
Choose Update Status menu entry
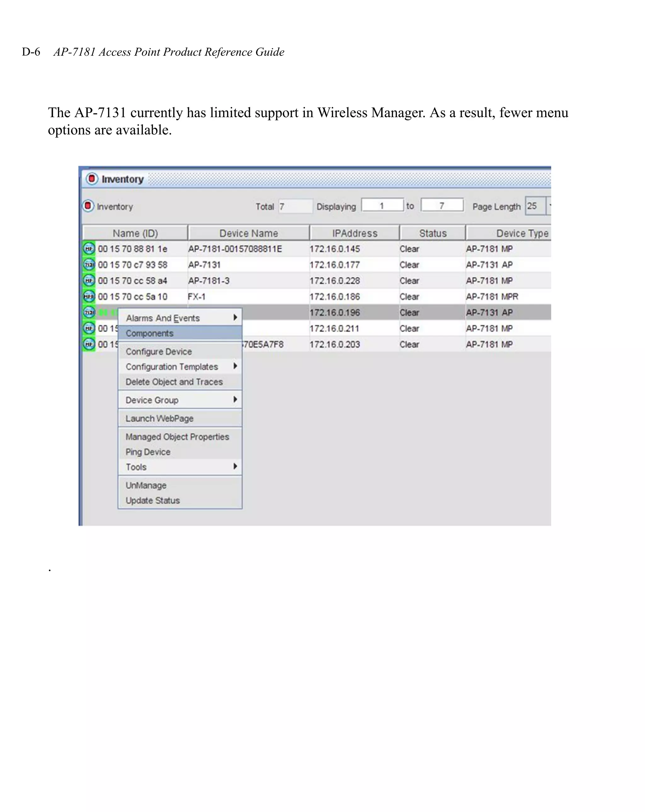180,500
